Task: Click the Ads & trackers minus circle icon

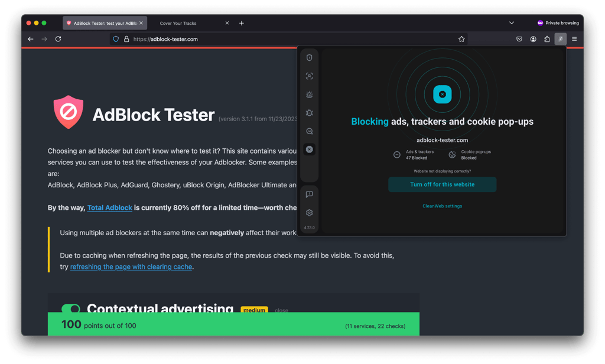Action: [x=396, y=155]
